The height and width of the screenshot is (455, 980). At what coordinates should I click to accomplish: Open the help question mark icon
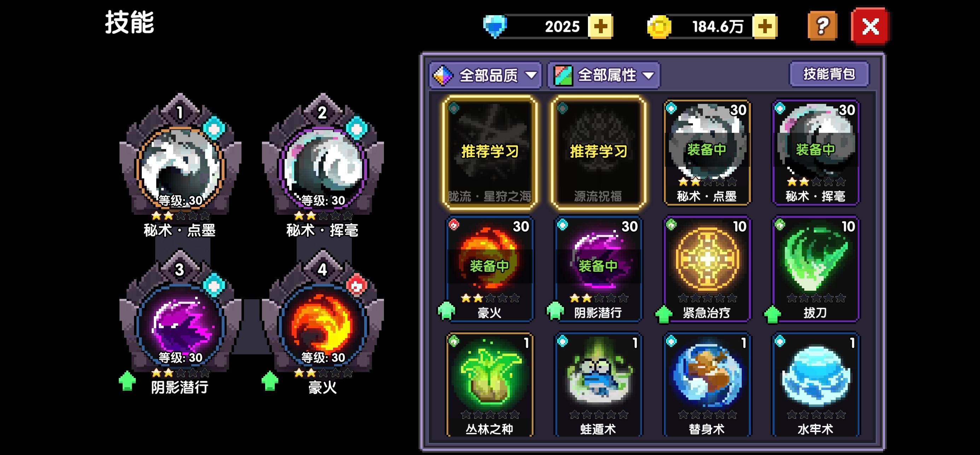(822, 26)
